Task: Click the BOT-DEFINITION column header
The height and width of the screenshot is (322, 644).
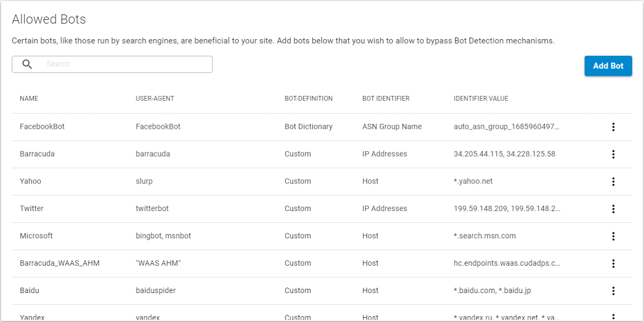Action: (309, 98)
